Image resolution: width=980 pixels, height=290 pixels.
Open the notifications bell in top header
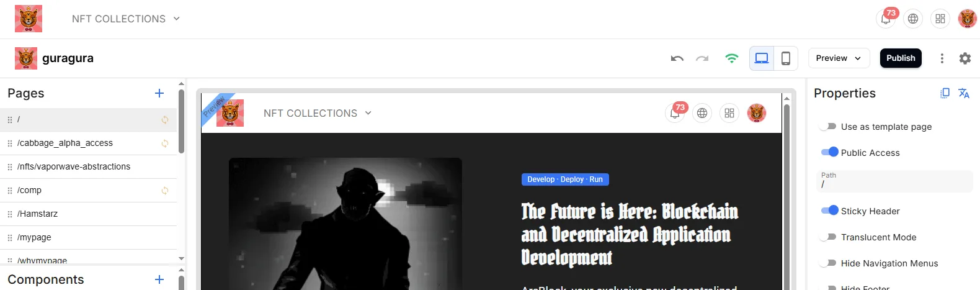tap(886, 19)
